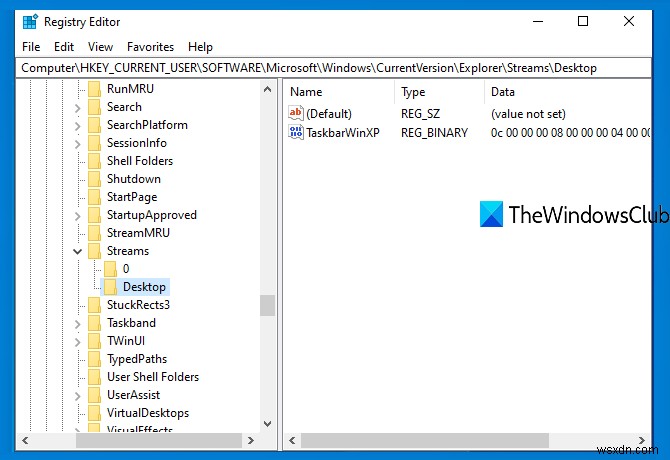Expand the StartupApproved key

pyautogui.click(x=77, y=216)
